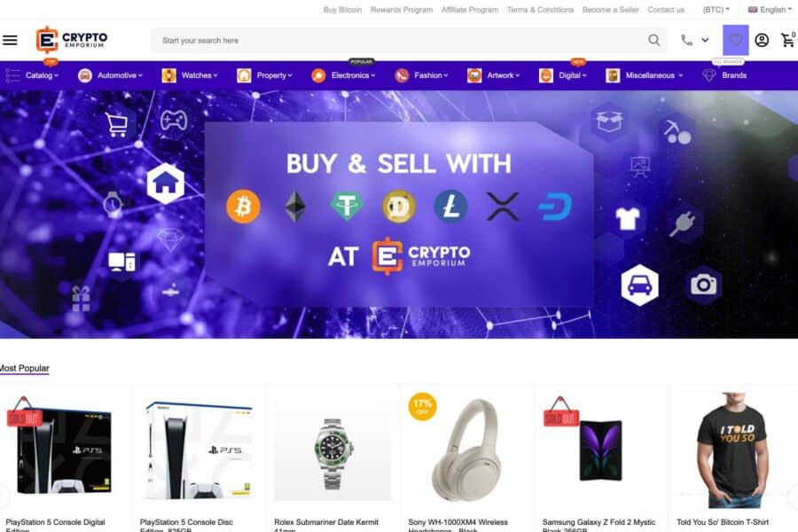
Task: Open the BTC currency dropdown
Action: pyautogui.click(x=716, y=10)
